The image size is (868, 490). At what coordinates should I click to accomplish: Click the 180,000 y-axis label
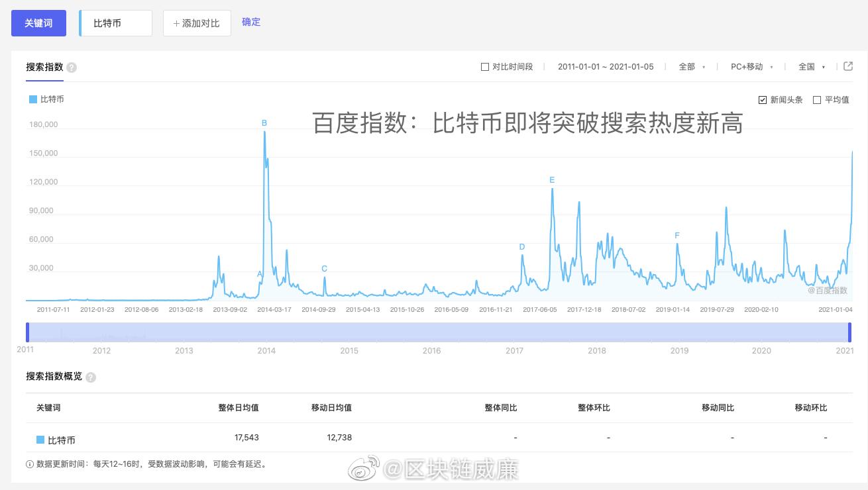(x=43, y=124)
